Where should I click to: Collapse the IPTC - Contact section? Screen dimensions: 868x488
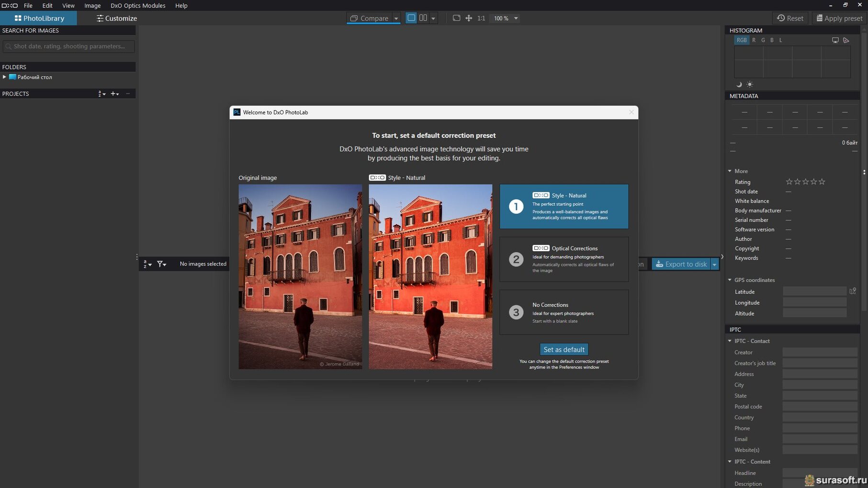730,341
